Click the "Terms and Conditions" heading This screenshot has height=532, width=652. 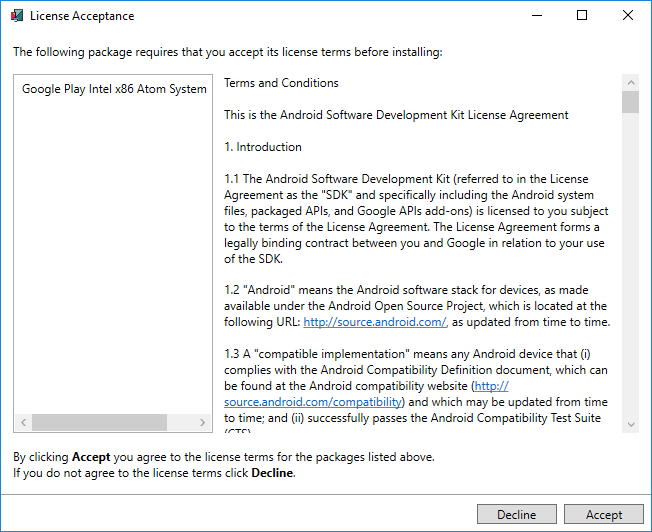(281, 83)
